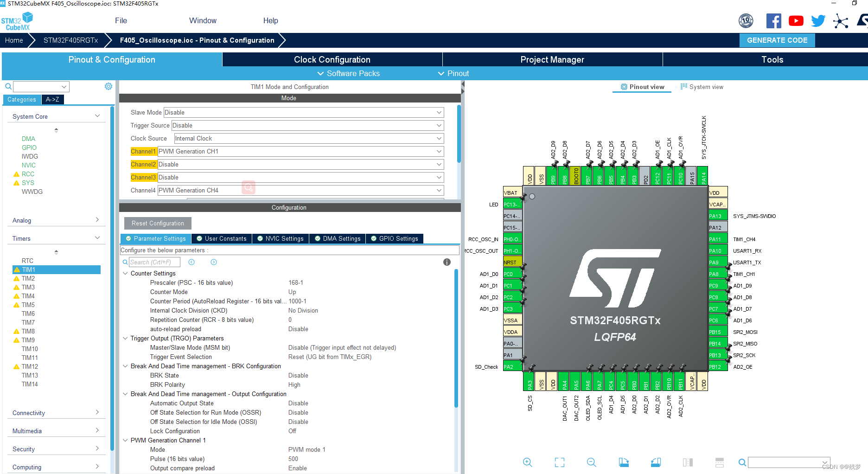
Task: Toggle vertical split view icon
Action: (x=688, y=462)
